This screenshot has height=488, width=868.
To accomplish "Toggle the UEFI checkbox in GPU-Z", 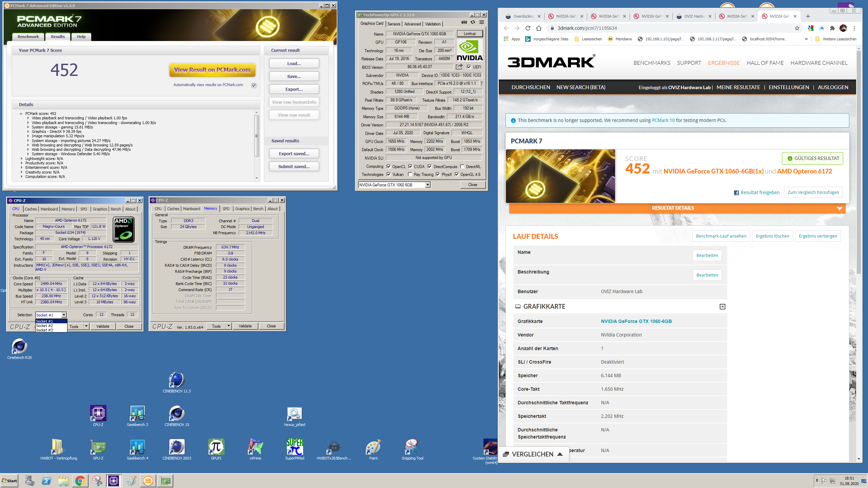I will click(x=469, y=67).
